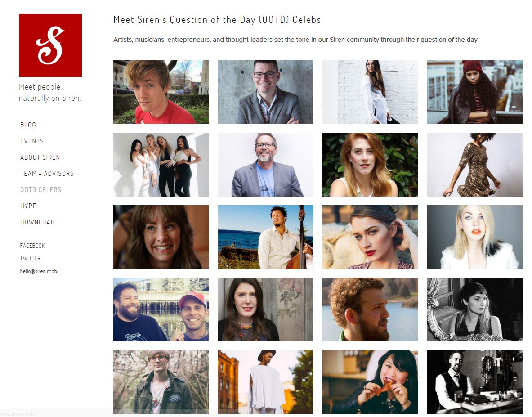The width and height of the screenshot is (532, 417).
Task: Open photo of woman against white brick wall
Action: (370, 92)
